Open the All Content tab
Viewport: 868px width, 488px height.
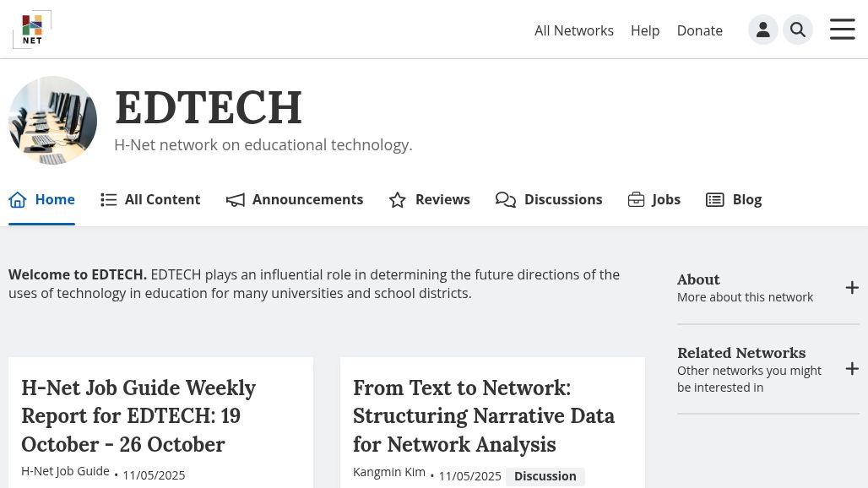pyautogui.click(x=162, y=200)
